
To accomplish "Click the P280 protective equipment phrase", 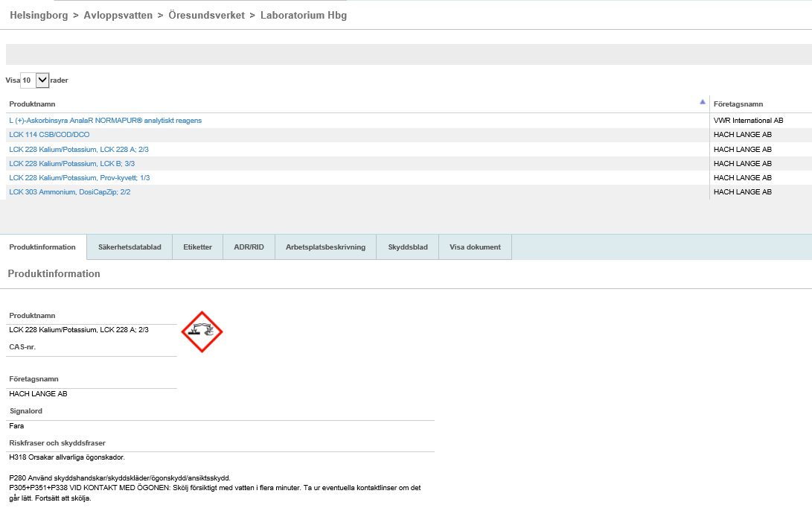I will (x=120, y=478).
